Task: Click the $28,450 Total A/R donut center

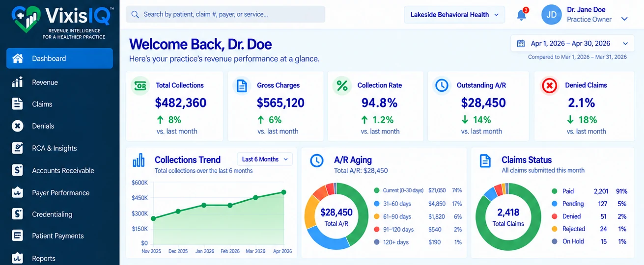Action: (x=336, y=216)
